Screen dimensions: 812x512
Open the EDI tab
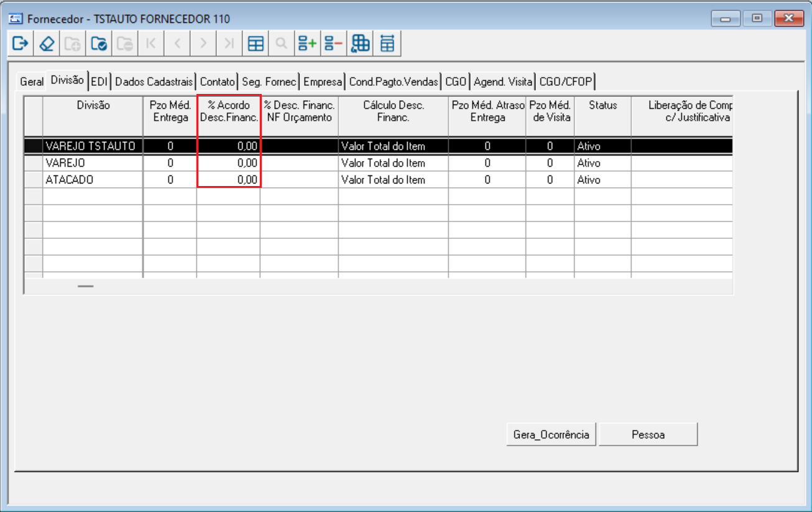tap(99, 81)
